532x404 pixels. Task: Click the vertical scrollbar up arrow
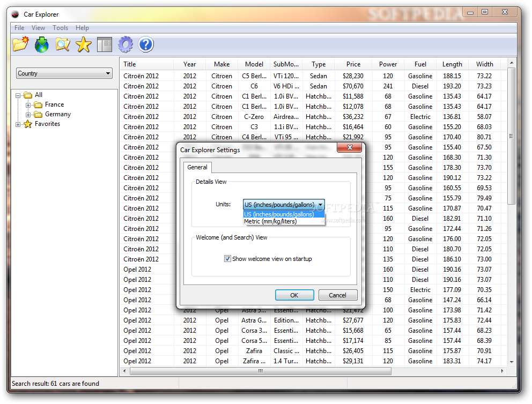coord(511,63)
